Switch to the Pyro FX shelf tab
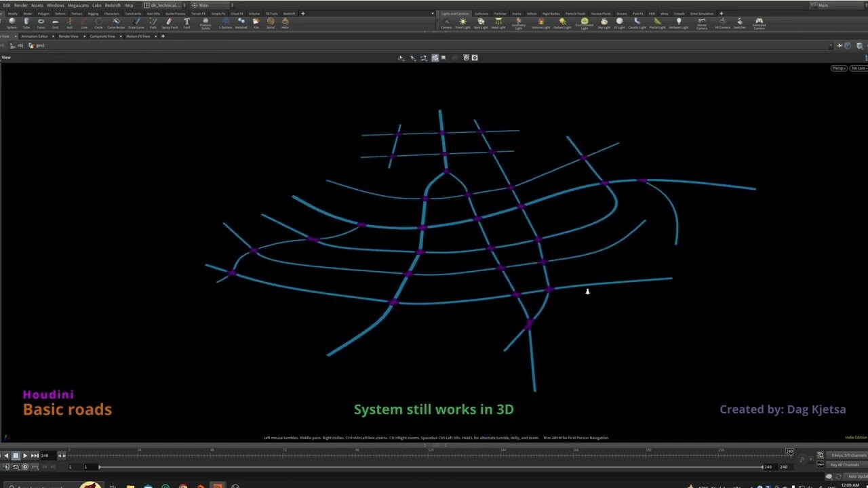 point(637,14)
